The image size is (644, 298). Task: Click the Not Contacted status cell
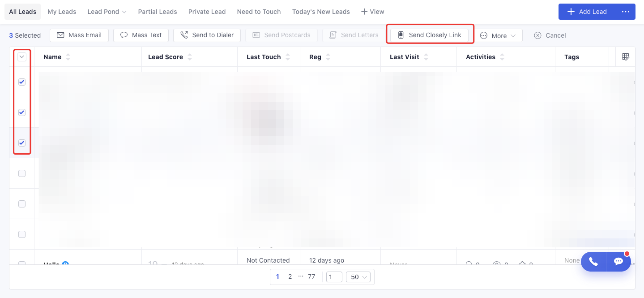268,260
